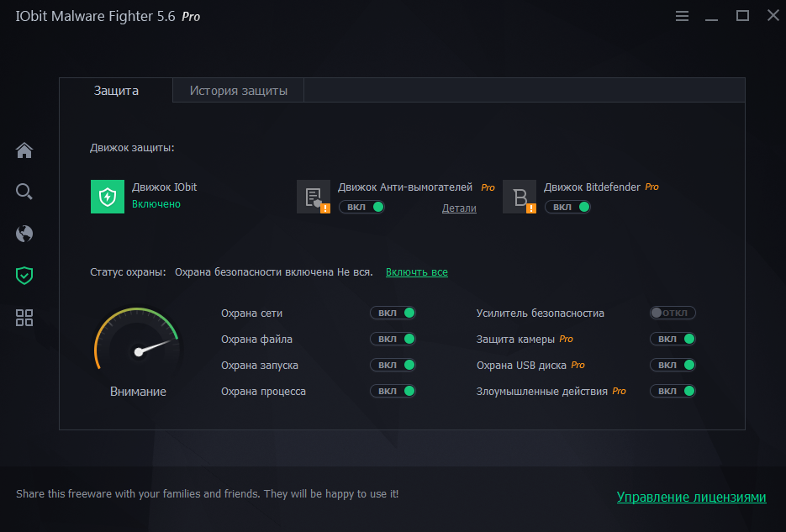This screenshot has width=786, height=532.
Task: Click the Охрана запуска label
Action: (260, 366)
